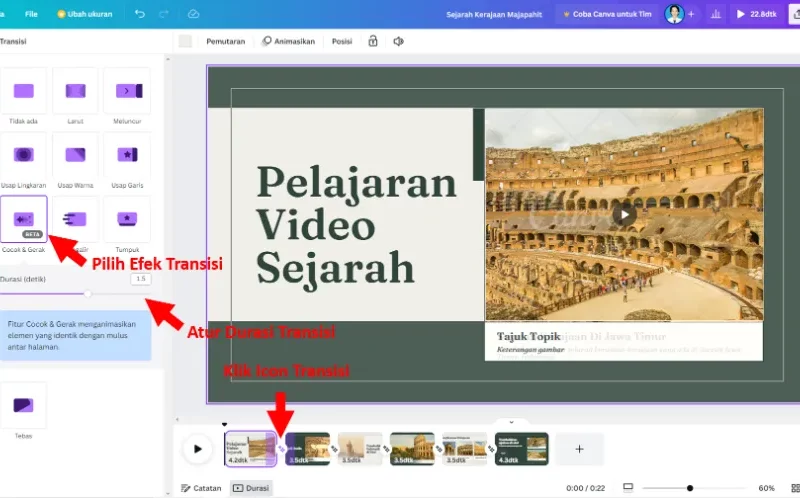The height and width of the screenshot is (498, 800).
Task: Select the sixth slide thumbnail 4.3dtk
Action: coord(521,449)
